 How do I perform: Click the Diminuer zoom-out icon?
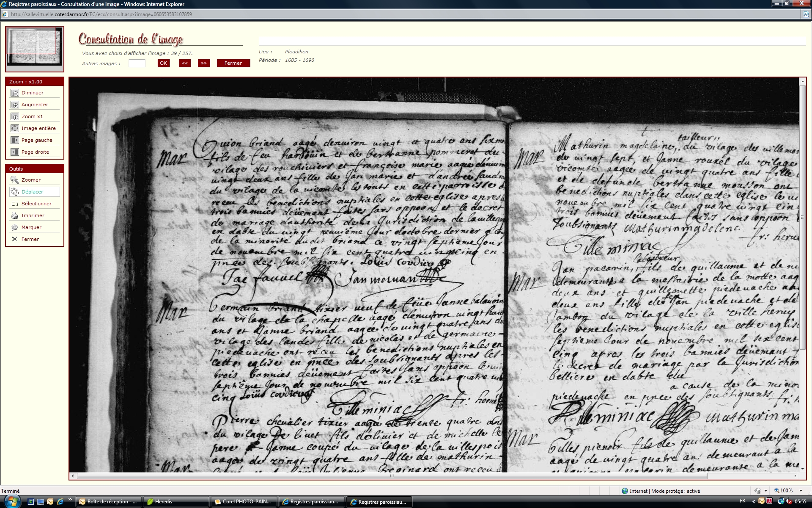pyautogui.click(x=15, y=93)
